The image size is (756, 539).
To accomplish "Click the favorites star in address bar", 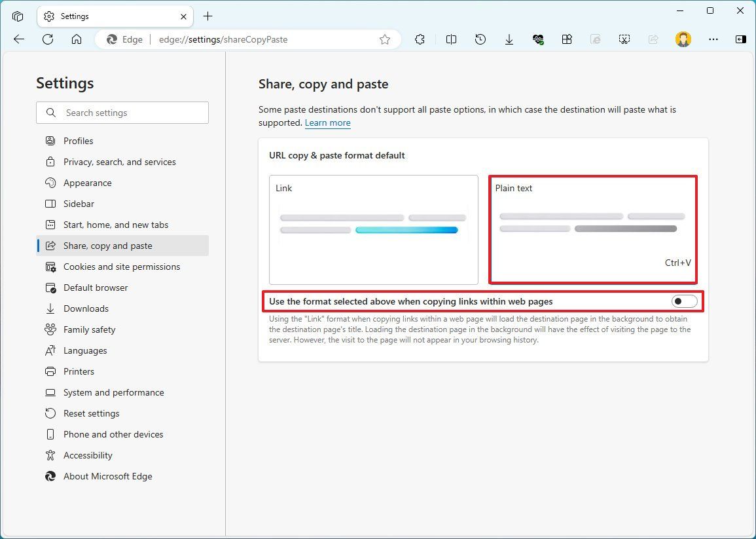I will (385, 39).
